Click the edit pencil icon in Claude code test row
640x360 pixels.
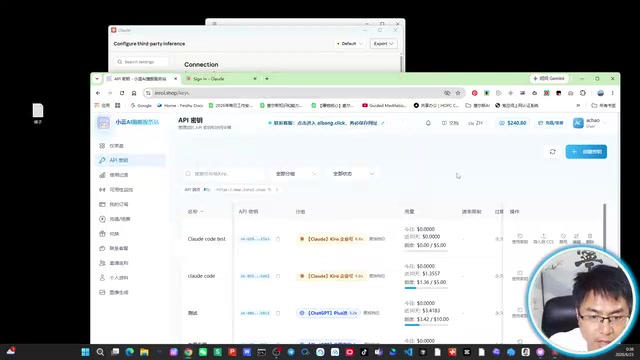coord(576,238)
